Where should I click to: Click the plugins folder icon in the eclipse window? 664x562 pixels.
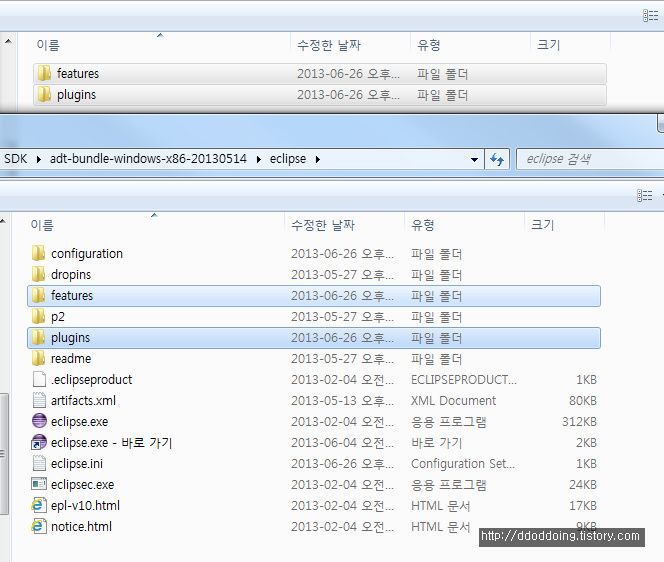pyautogui.click(x=38, y=338)
